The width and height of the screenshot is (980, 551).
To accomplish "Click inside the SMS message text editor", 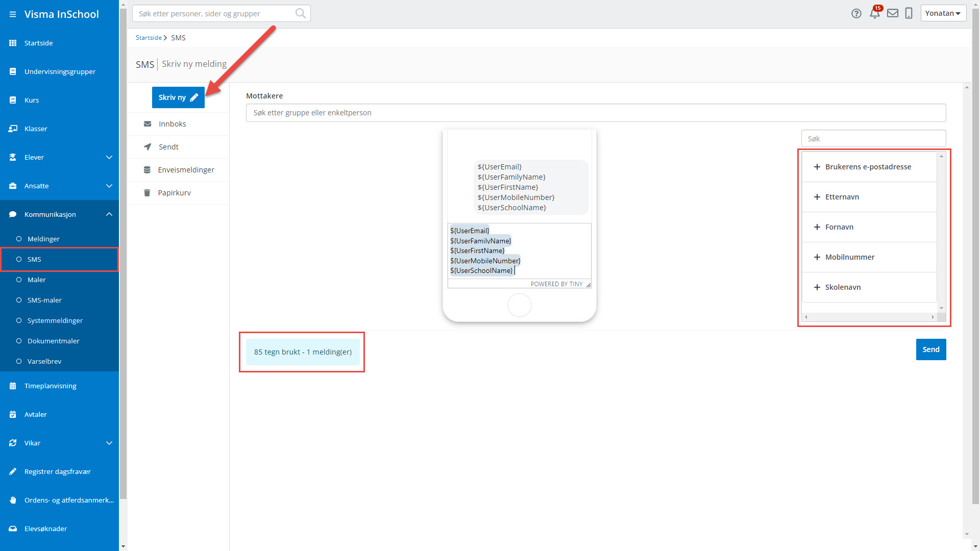I will click(520, 251).
